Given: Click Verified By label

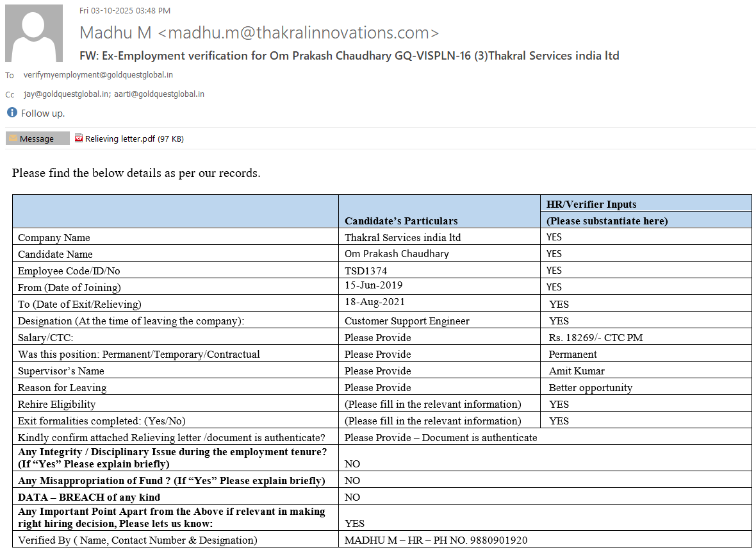Looking at the screenshot, I should (137, 540).
